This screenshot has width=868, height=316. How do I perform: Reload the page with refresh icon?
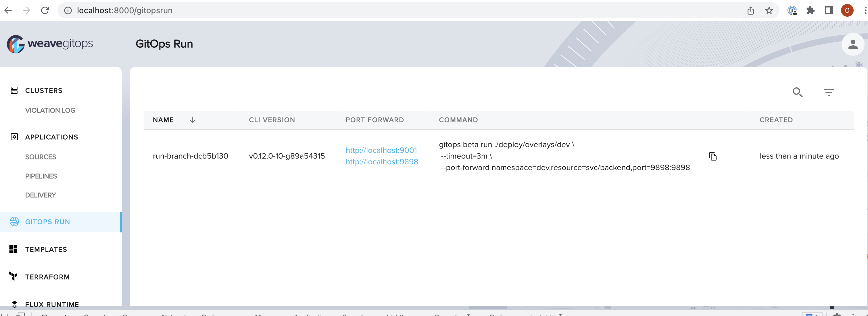point(45,10)
